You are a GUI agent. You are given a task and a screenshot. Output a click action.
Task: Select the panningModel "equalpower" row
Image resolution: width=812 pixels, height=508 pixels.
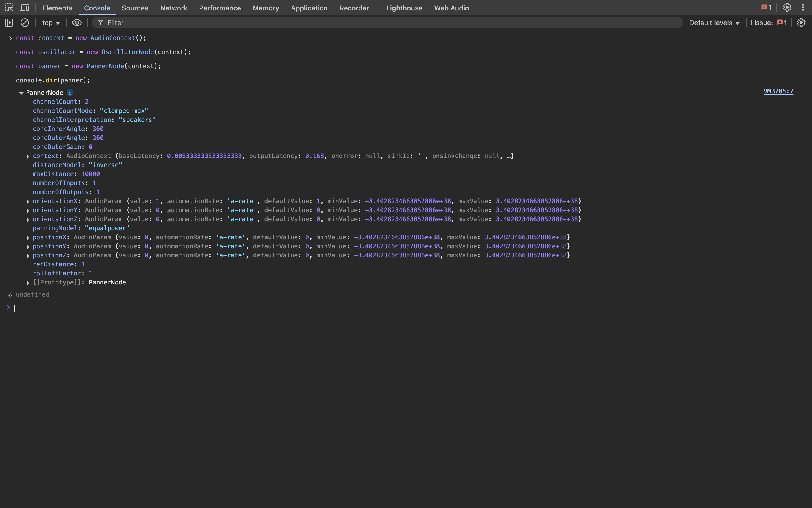[81, 228]
